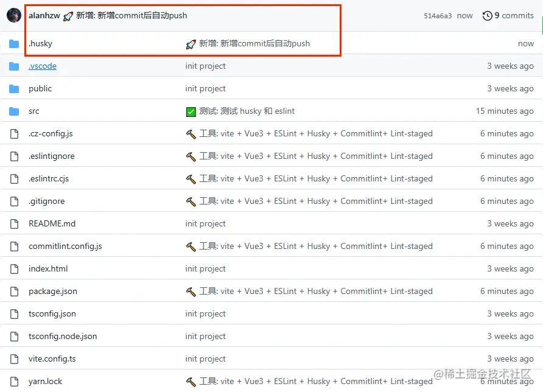Click the tsconfig.node.json file icon
The width and height of the screenshot is (543, 392).
click(x=14, y=336)
